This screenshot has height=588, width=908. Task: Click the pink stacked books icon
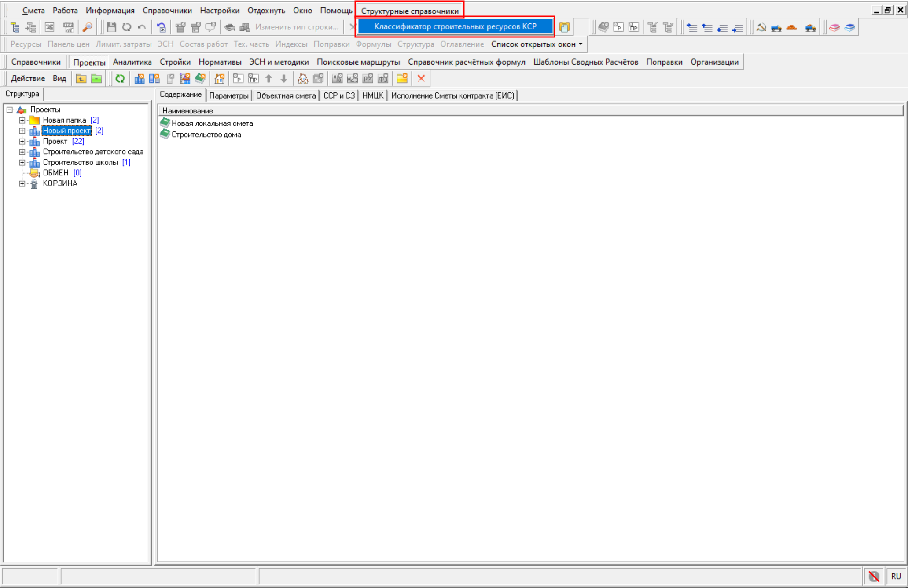pyautogui.click(x=834, y=27)
